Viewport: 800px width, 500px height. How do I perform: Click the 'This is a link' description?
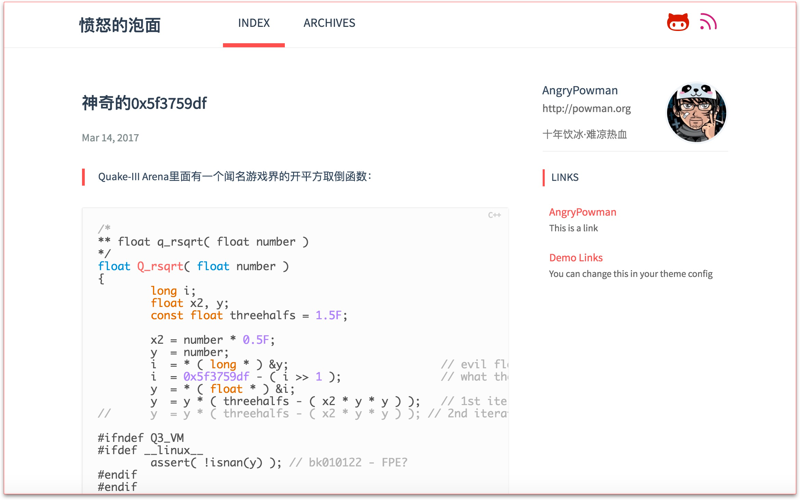573,228
